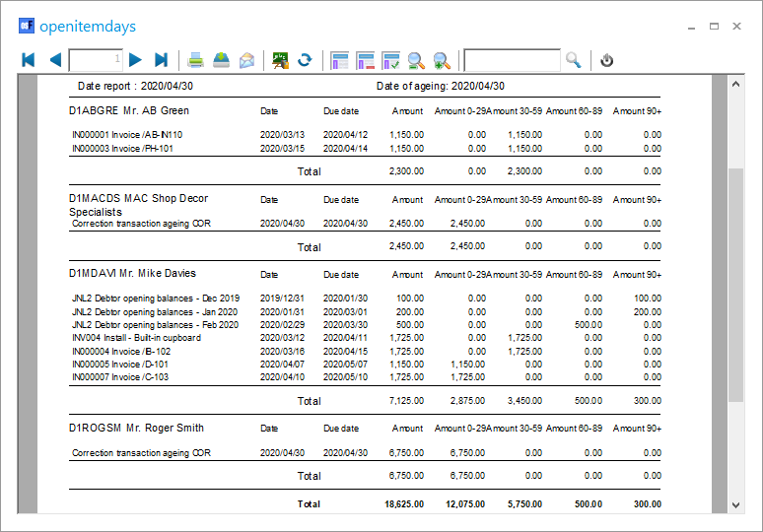Advance to the next report page
This screenshot has width=763, height=532.
coord(136,60)
